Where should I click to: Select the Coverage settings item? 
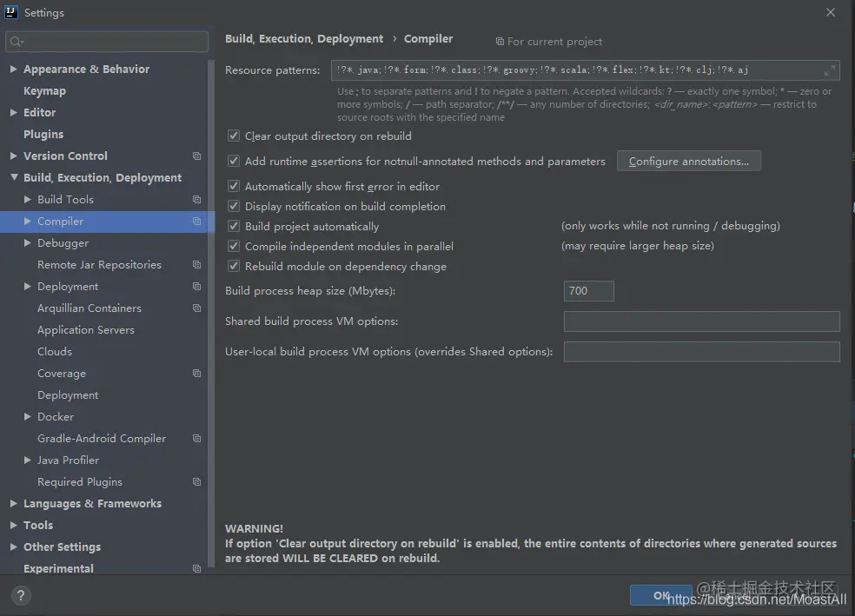pos(62,374)
